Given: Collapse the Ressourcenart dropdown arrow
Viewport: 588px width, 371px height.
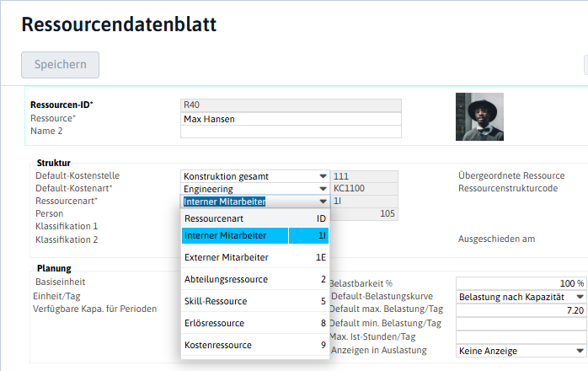Looking at the screenshot, I should pyautogui.click(x=323, y=202).
